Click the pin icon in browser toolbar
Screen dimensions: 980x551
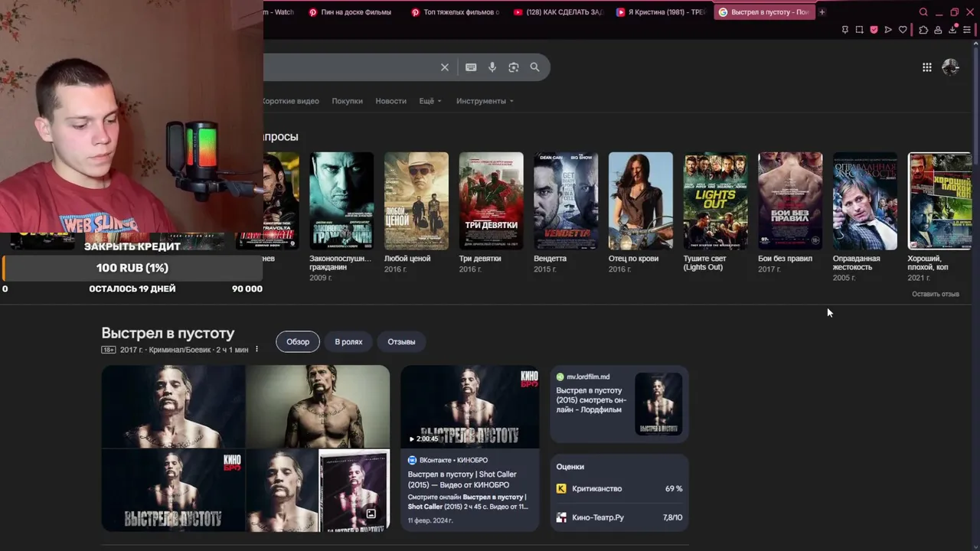pyautogui.click(x=845, y=30)
